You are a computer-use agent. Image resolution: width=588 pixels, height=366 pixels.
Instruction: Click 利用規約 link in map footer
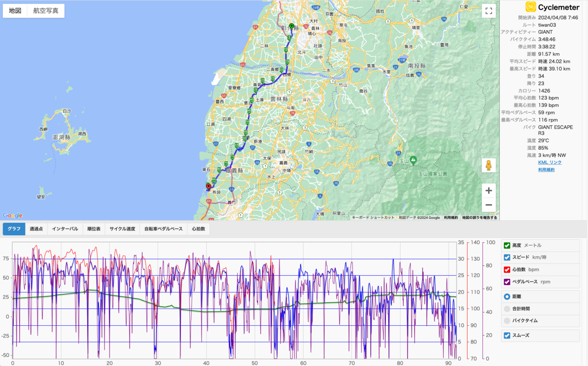(450, 218)
